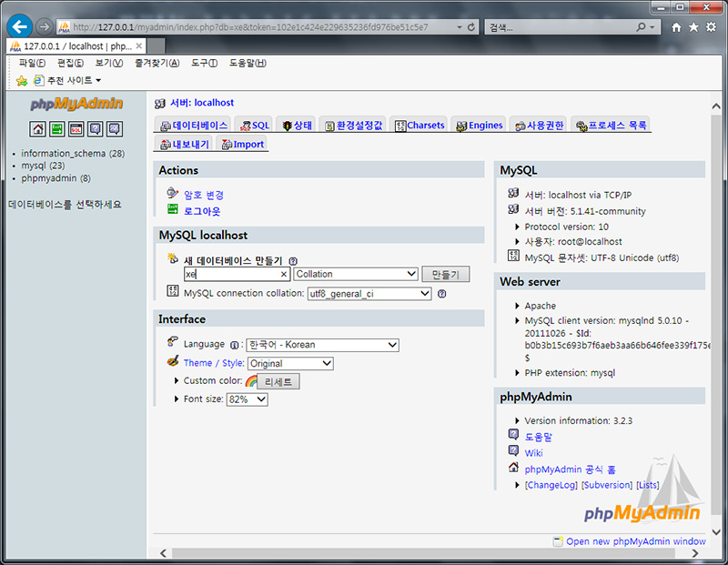
Task: Click the info icon next to Language
Action: (235, 345)
